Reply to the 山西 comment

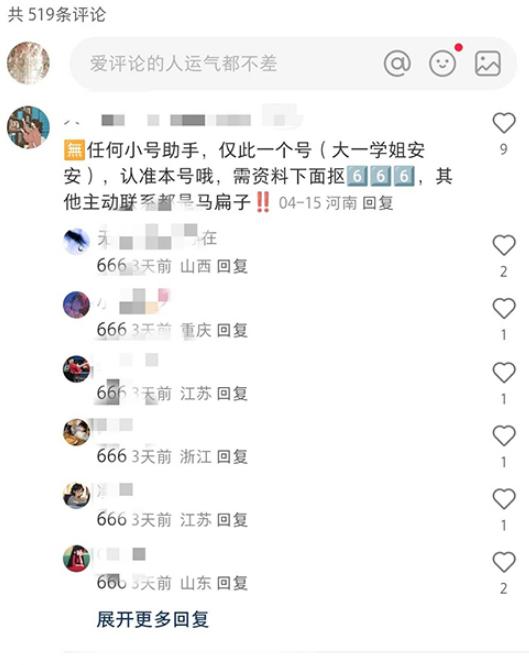[x=232, y=266]
